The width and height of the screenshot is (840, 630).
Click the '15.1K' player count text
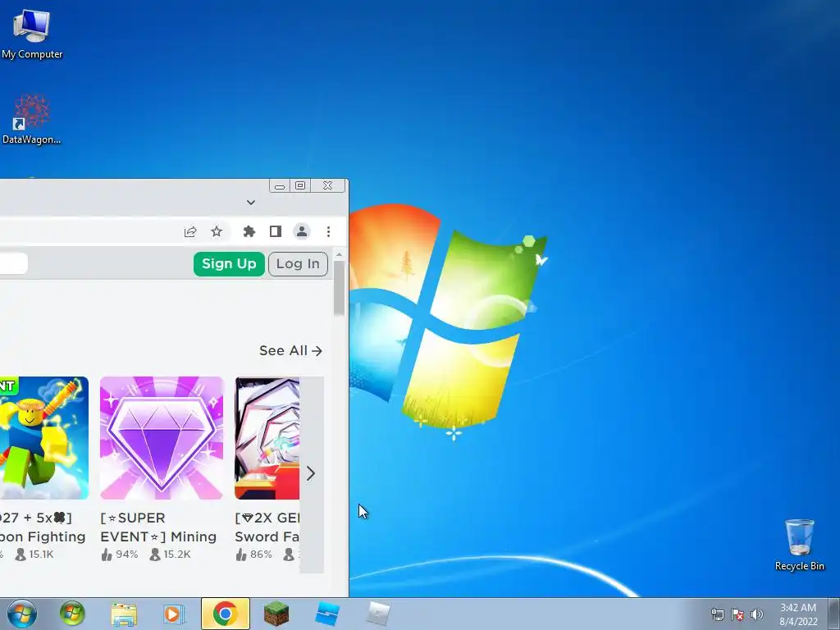[41, 555]
